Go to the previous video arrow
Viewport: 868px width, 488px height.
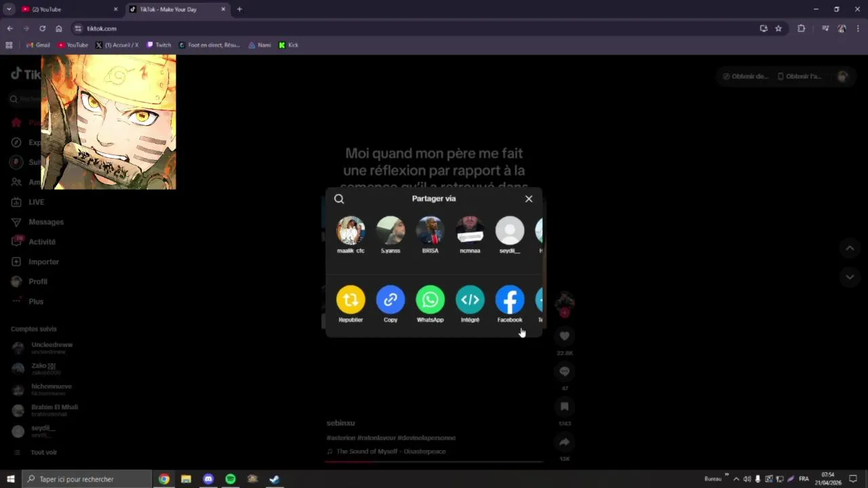tap(850, 248)
